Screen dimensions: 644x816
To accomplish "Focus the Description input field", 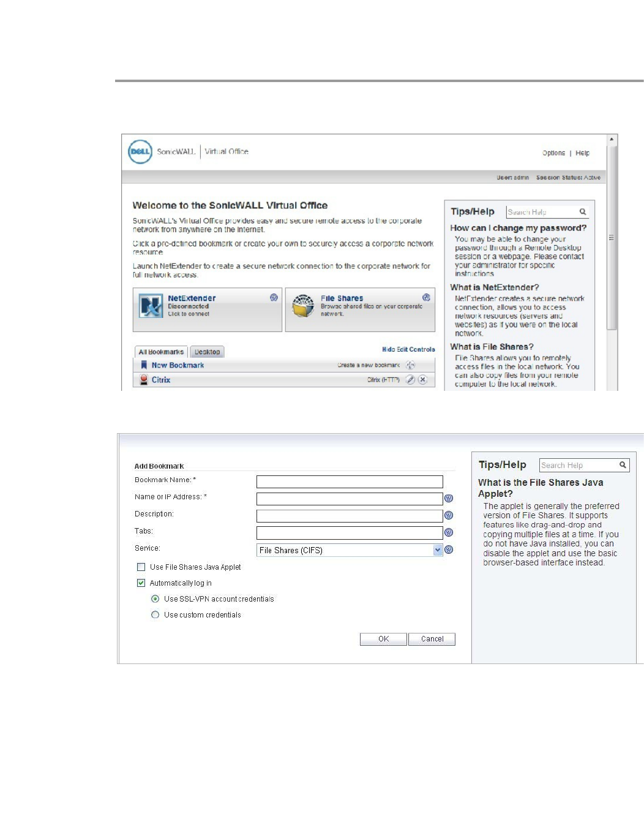I will (350, 516).
